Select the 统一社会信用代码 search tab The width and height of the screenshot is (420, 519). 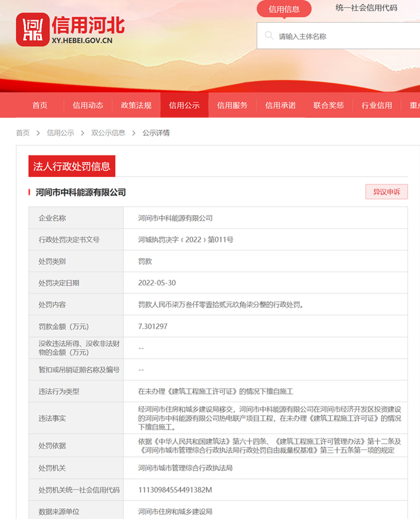point(366,8)
